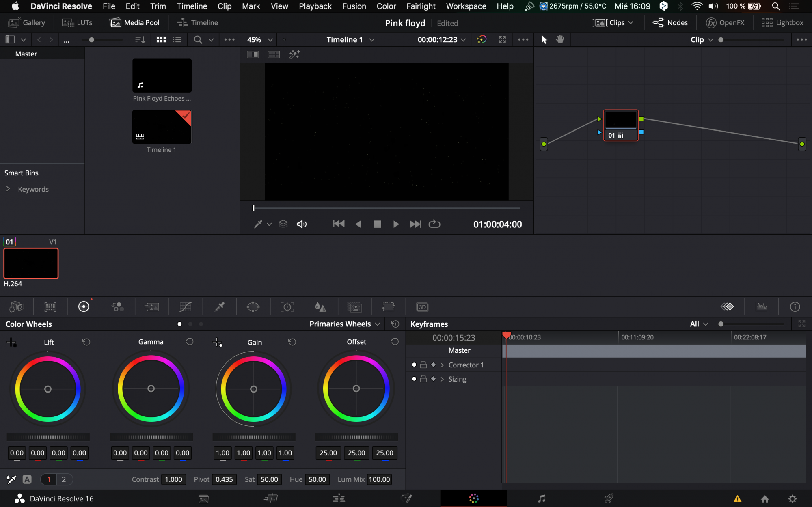Open the node graph Clip mode dropdown
Image resolution: width=812 pixels, height=507 pixels.
pos(702,39)
